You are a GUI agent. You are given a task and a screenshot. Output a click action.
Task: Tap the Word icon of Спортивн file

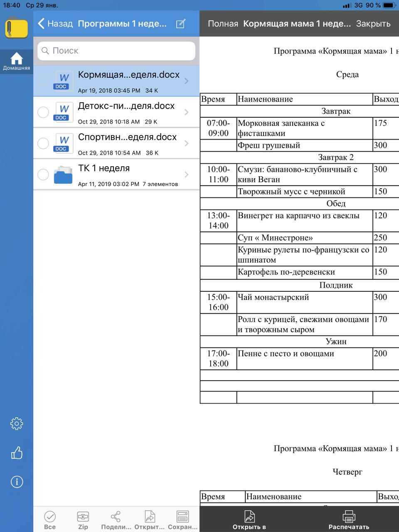(x=64, y=143)
